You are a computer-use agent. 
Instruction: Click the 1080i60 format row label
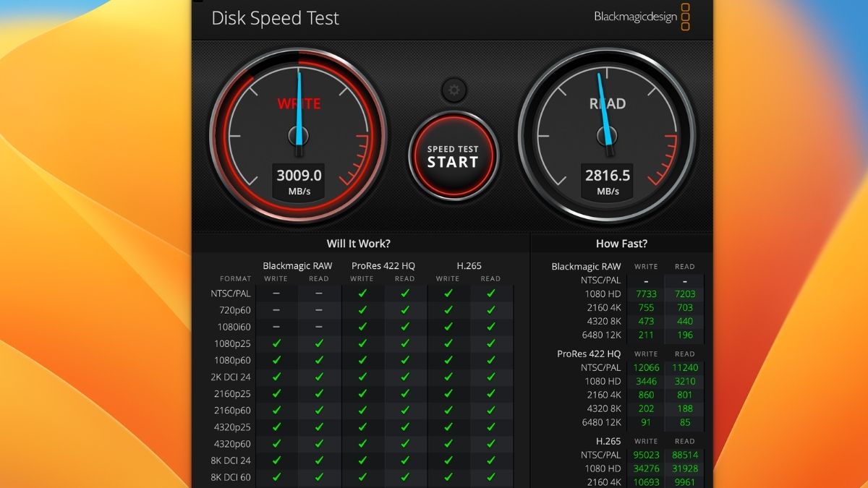(x=235, y=327)
